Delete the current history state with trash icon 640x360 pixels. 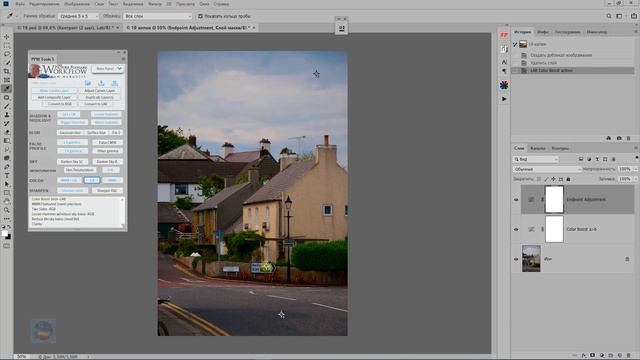pos(629,138)
